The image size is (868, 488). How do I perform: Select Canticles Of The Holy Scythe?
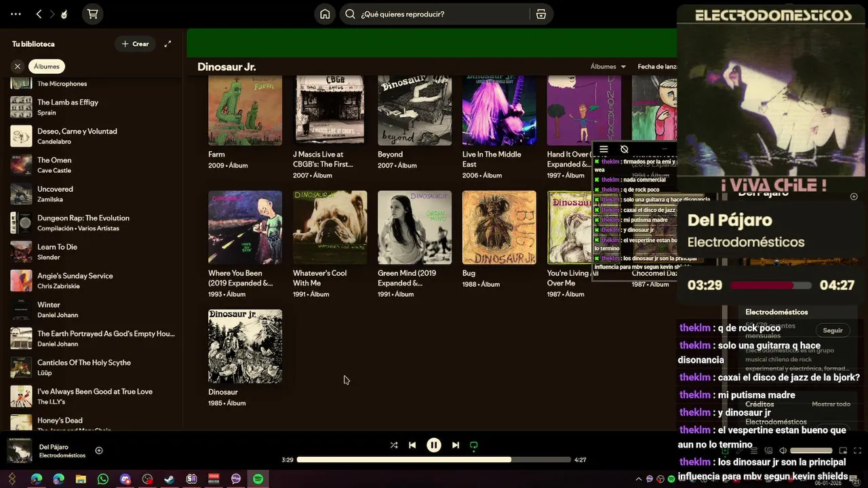(92, 367)
